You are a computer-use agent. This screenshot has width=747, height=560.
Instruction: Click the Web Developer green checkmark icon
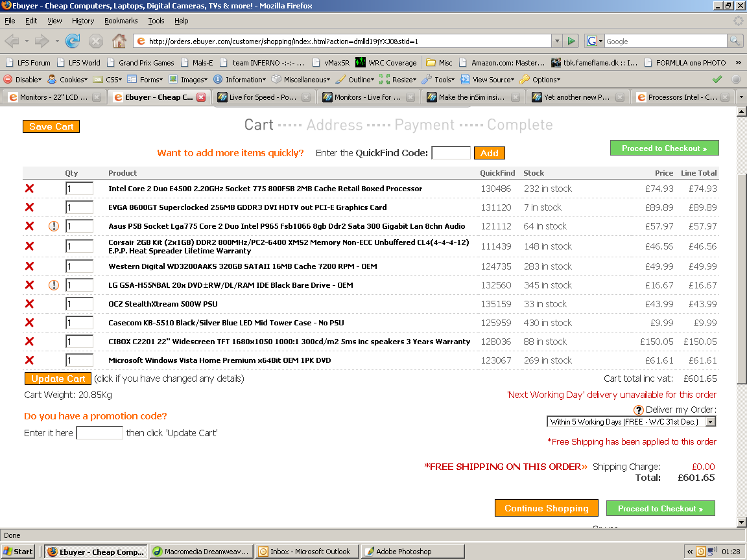[717, 80]
